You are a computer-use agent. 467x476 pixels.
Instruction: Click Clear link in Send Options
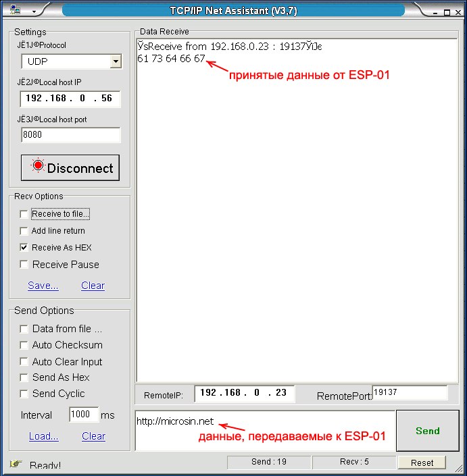[93, 436]
